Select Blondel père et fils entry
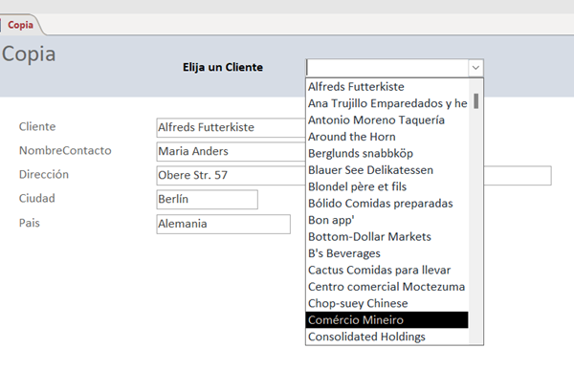574x392 pixels. pyautogui.click(x=386, y=186)
